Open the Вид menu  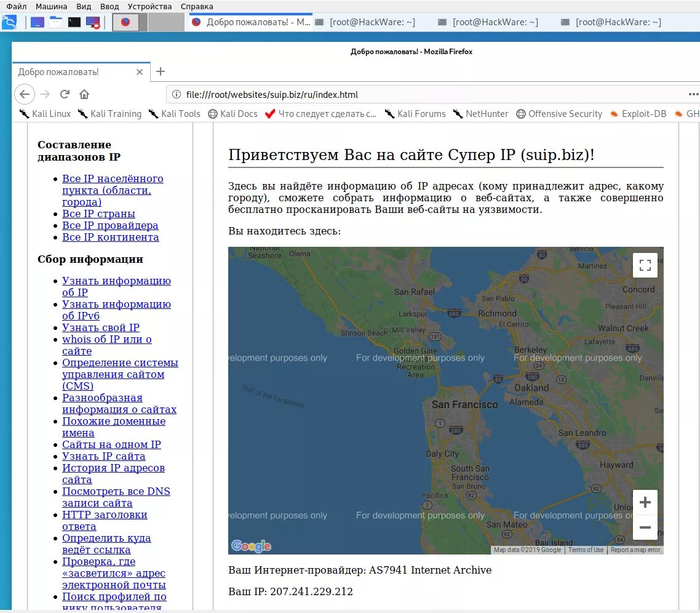tap(84, 6)
